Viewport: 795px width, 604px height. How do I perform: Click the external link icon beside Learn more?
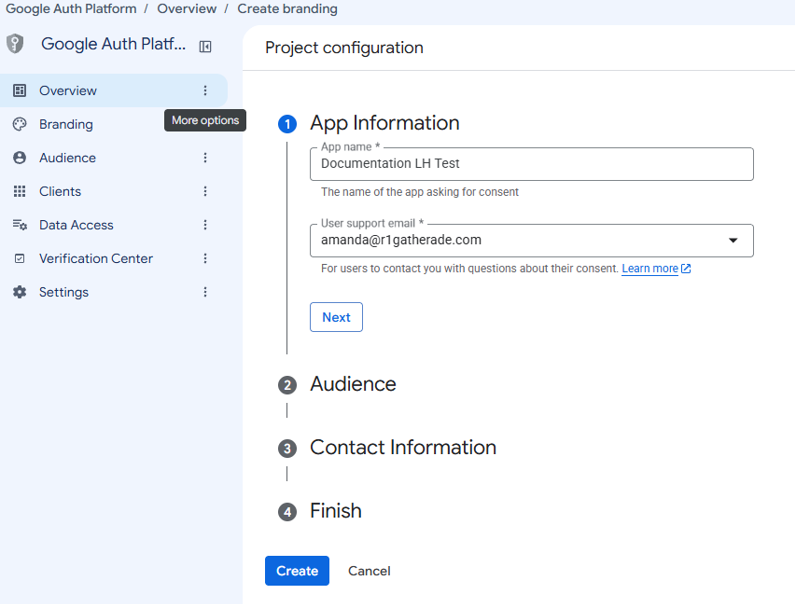(x=686, y=269)
